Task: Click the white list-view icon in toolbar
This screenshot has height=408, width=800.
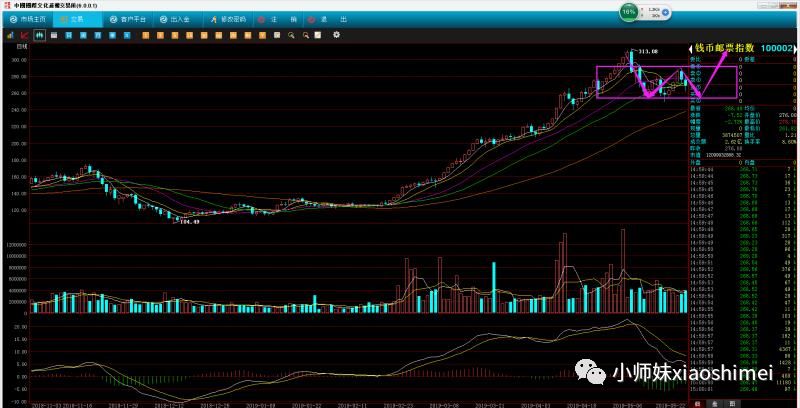Action: pos(54,35)
